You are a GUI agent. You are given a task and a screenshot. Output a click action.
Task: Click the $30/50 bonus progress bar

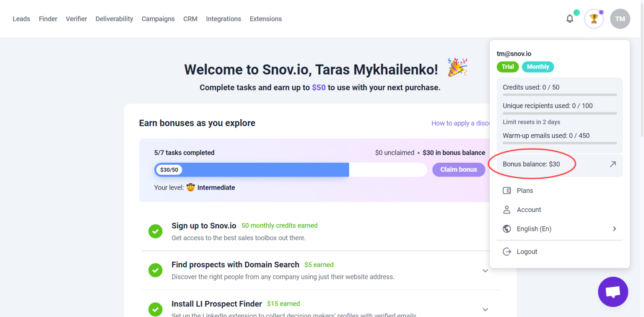290,170
